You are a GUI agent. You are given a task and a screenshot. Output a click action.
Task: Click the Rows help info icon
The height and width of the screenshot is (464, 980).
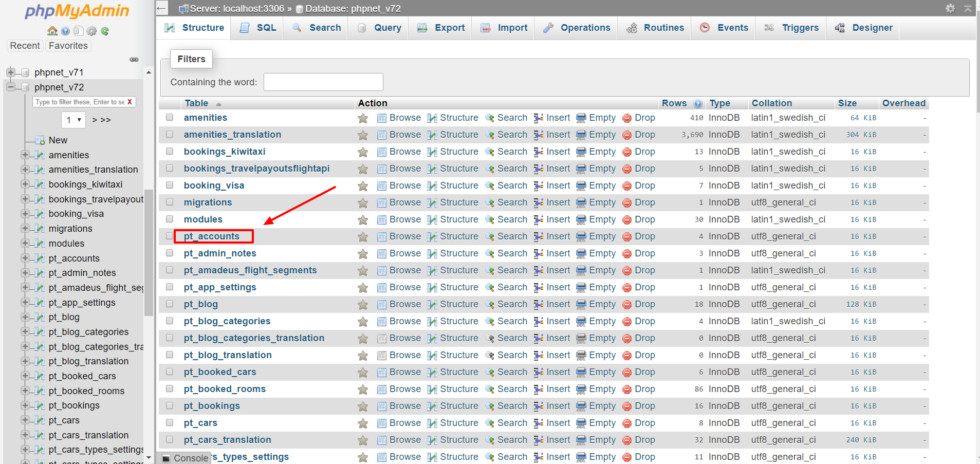[698, 104]
